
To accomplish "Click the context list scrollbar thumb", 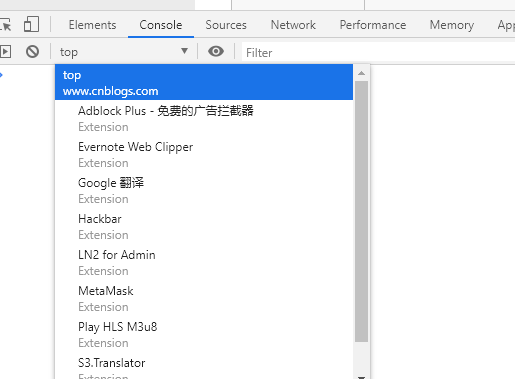I will [x=362, y=211].
